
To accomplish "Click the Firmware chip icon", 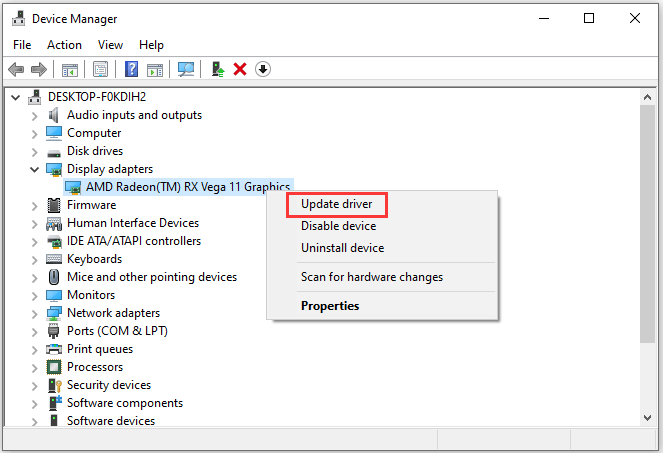I will 54,205.
